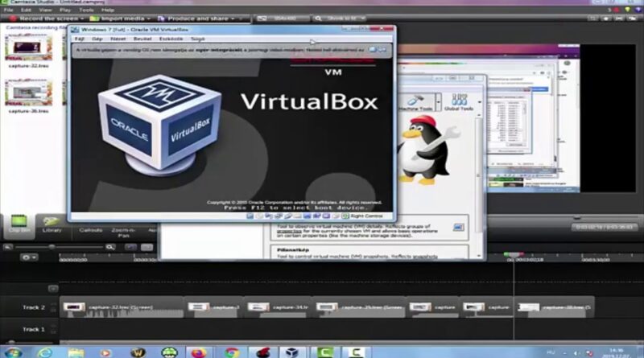
Task: Click the timeline zoom out magnifier icon
Action: click(8, 247)
